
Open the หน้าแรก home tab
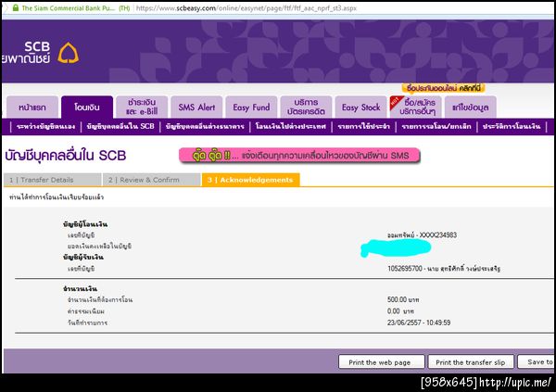tap(32, 107)
